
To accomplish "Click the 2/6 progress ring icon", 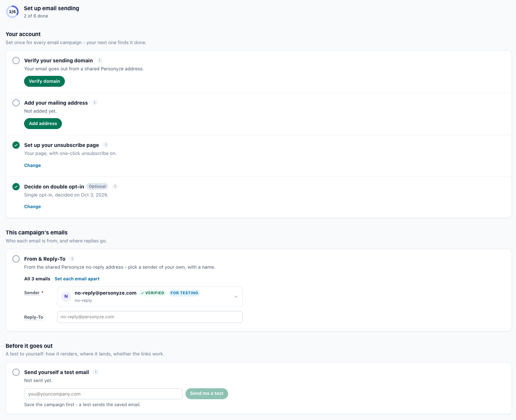I will 12,12.
